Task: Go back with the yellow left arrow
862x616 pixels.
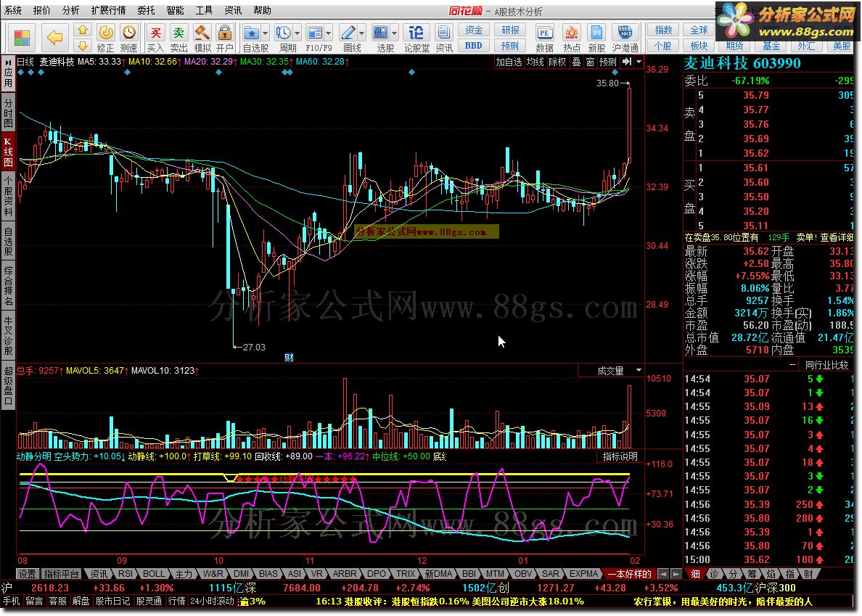Action: (x=54, y=38)
